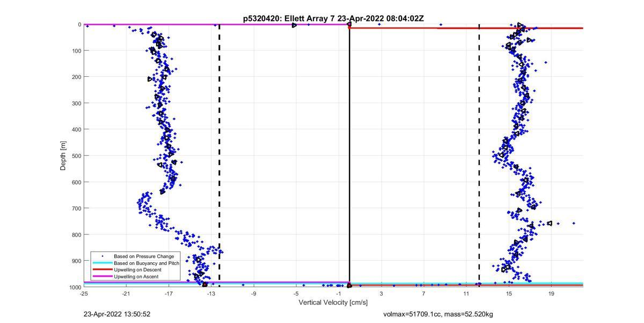Click the depth tick label '800'
The width and height of the screenshot is (644, 323).
point(76,234)
